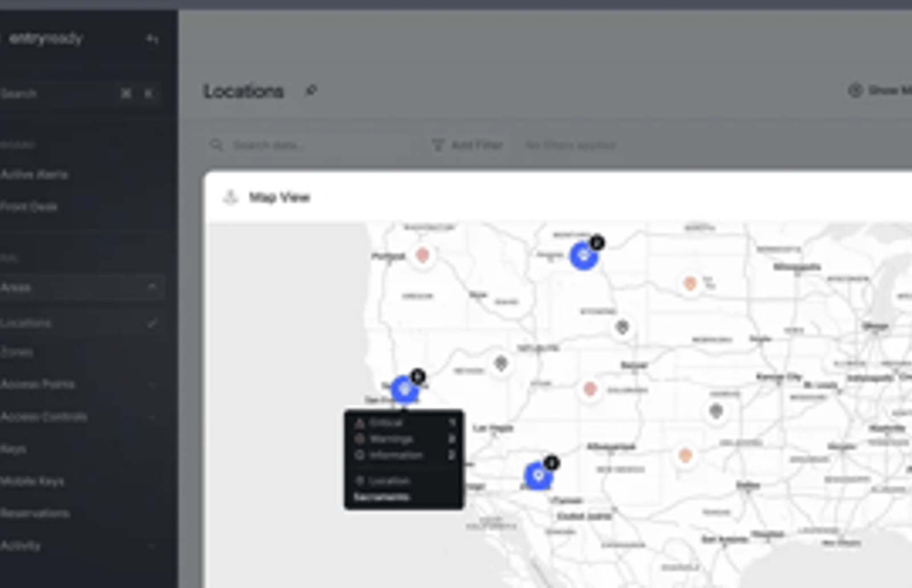Collapse the Areas section in the sidebar
912x588 pixels.
tap(152, 287)
